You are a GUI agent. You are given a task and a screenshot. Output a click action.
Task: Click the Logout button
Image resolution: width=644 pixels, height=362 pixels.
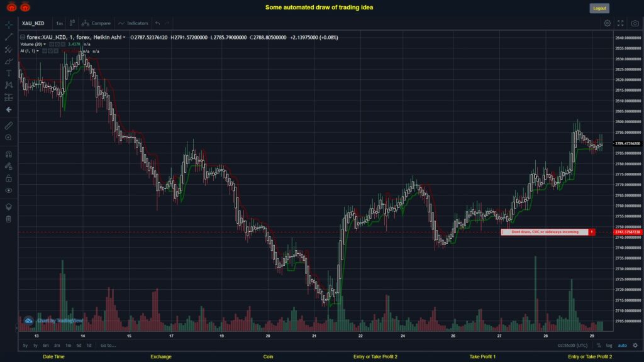click(599, 8)
